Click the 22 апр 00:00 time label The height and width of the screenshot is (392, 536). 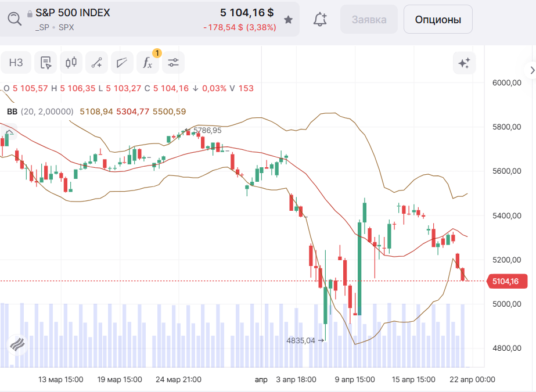pos(472,379)
